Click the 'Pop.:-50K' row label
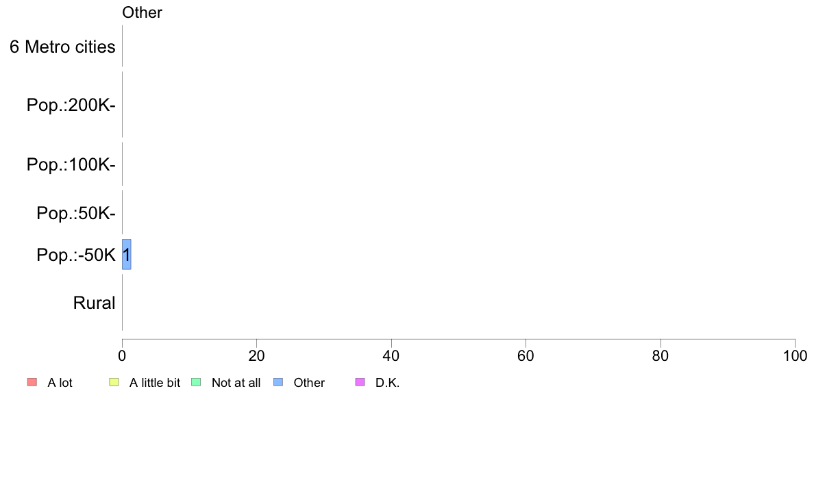Viewport: 814px width, 504px height. click(x=76, y=255)
